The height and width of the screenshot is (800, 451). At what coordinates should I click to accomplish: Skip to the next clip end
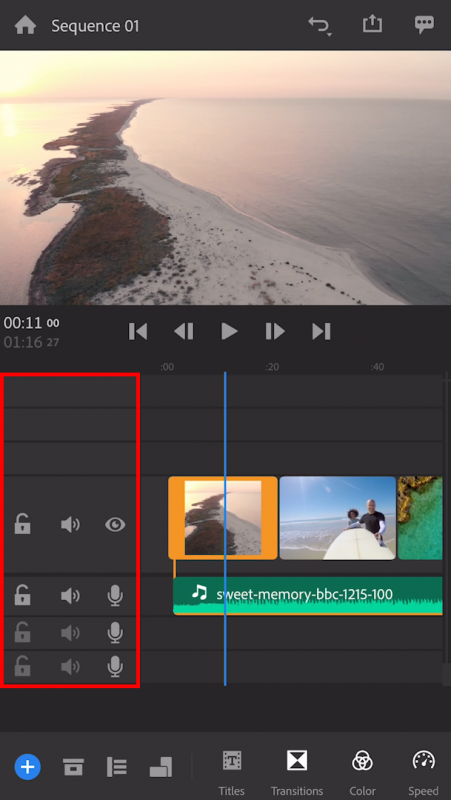[x=321, y=332]
